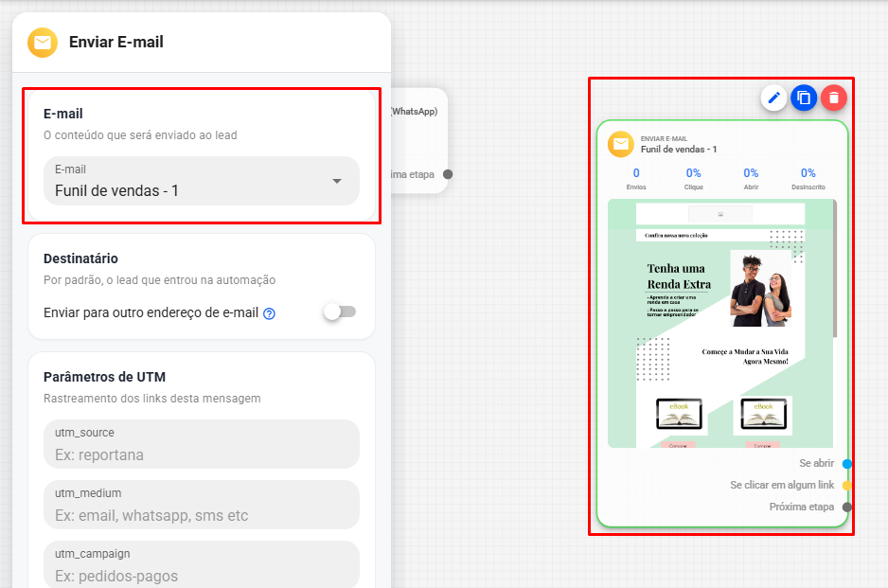Click the email template preview thumbnail
The image size is (888, 588).
click(720, 324)
